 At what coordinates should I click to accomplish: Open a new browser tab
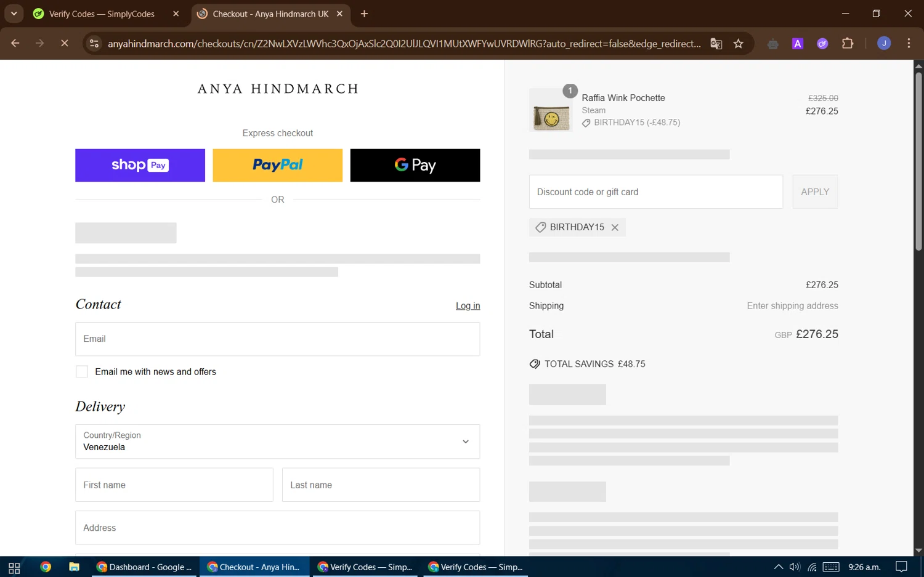[365, 14]
